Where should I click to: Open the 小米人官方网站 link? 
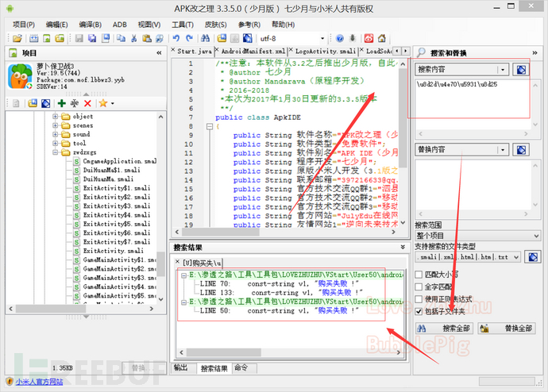point(39,382)
